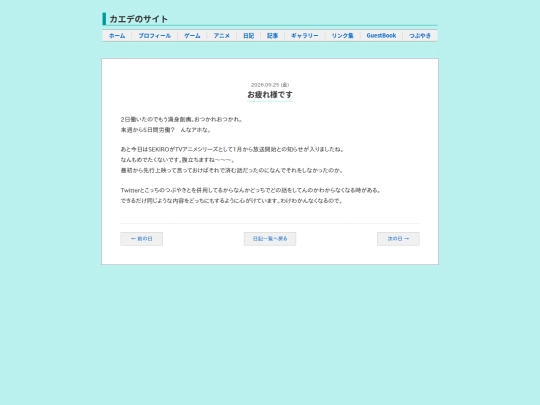Open the リンク集 page
The height and width of the screenshot is (405, 540).
point(342,36)
